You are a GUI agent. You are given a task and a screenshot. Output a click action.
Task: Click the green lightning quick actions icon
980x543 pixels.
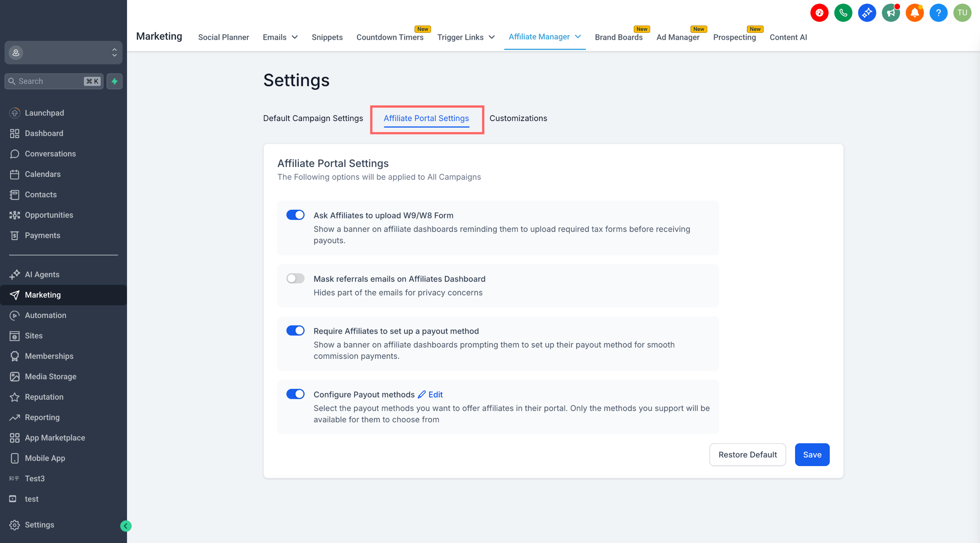point(115,81)
